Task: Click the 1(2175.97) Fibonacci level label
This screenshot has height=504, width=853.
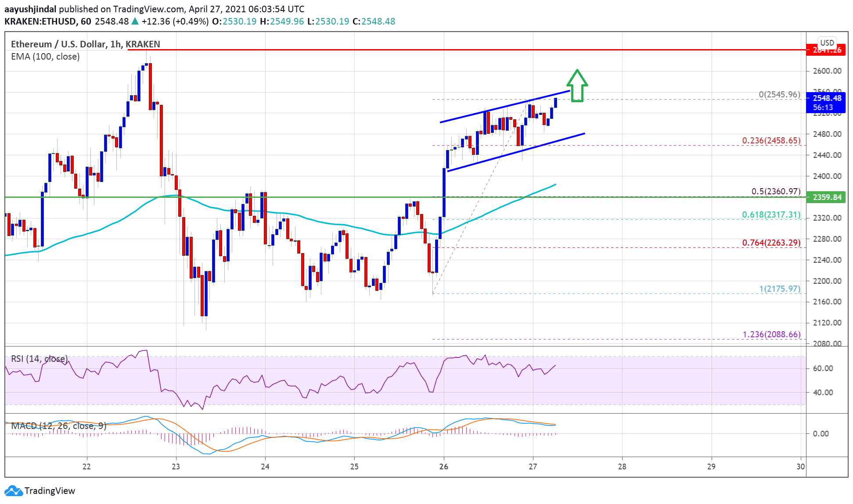Action: coord(780,289)
